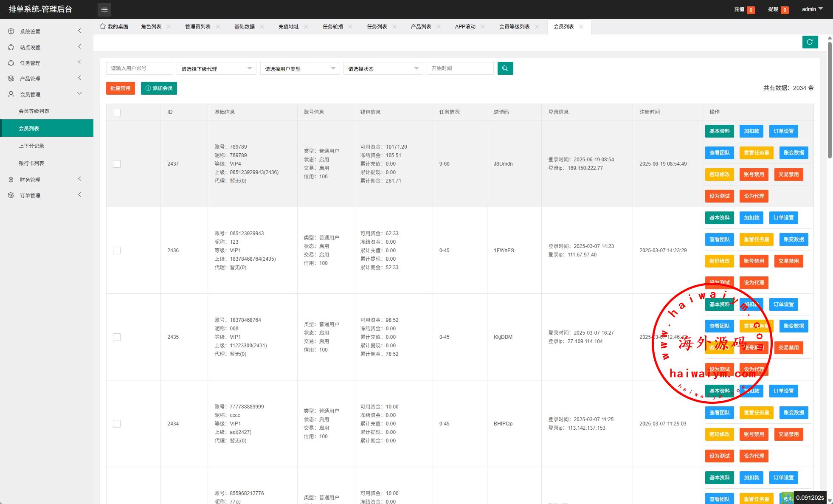Open the 请选择用户类型 dropdown

(299, 69)
